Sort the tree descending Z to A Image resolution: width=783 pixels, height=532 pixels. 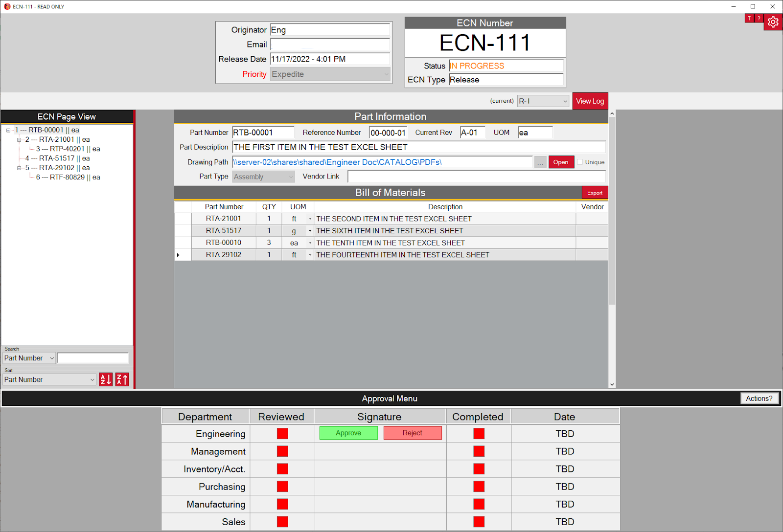(122, 379)
